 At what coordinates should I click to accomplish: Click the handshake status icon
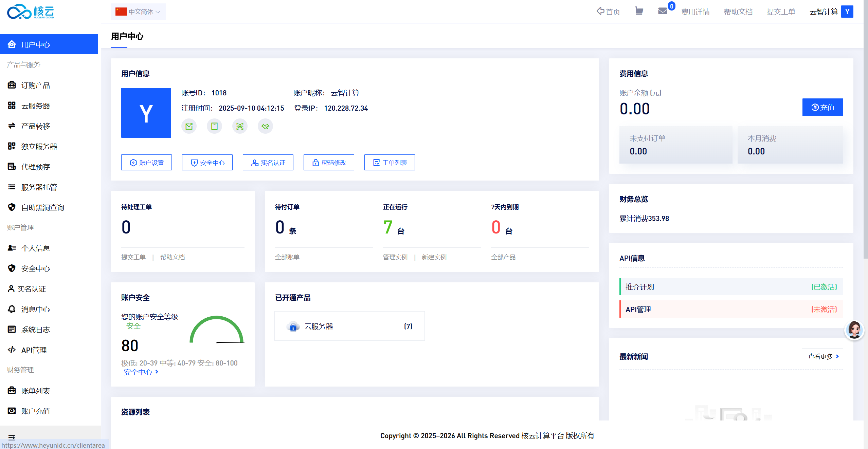tap(265, 126)
